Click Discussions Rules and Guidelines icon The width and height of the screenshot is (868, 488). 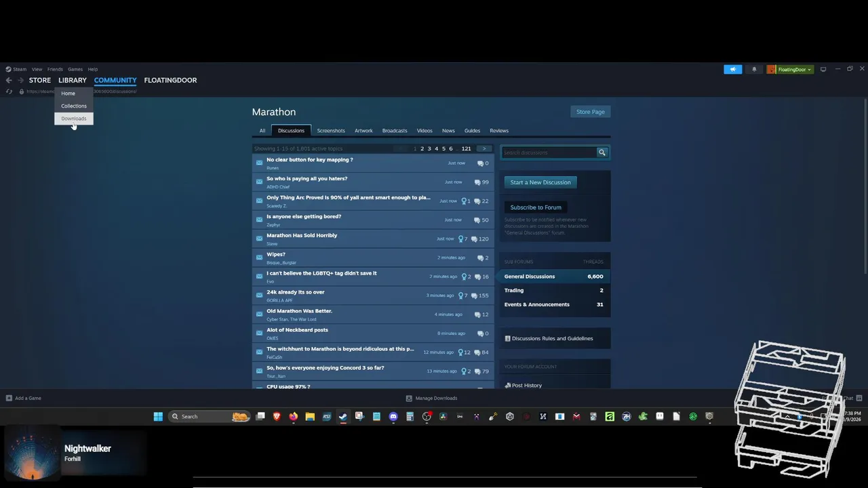(x=507, y=338)
